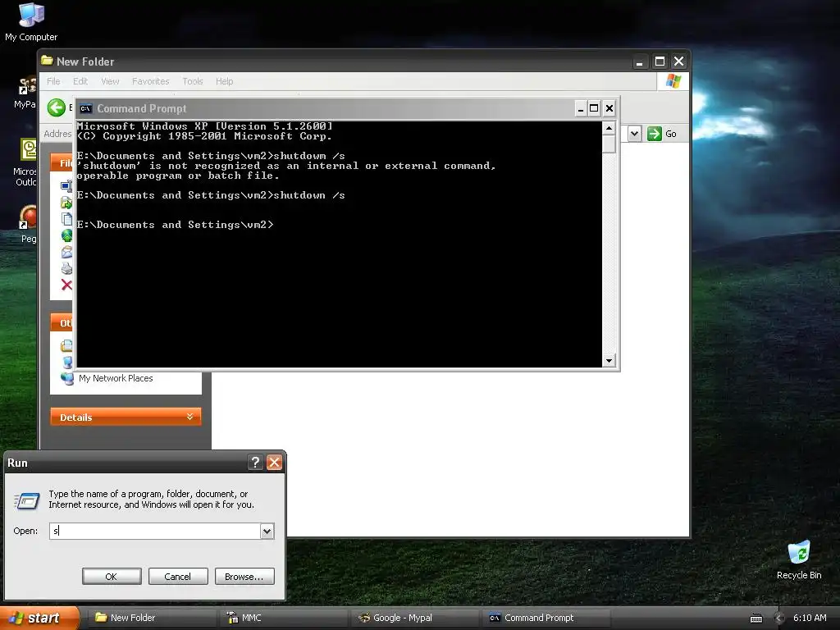Screen dimensions: 840x630
Task: Click Browse... in the Run dialog
Action: 244,577
